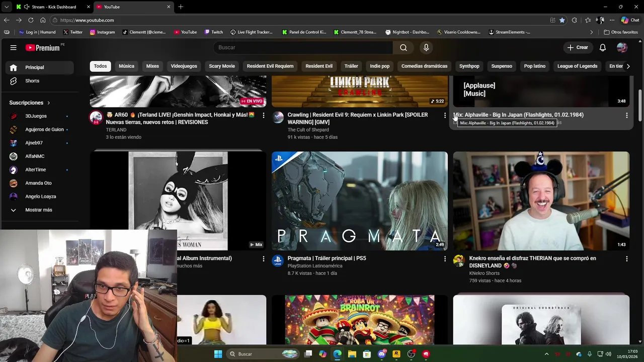Open volume control in system tray
The height and width of the screenshot is (362, 644).
coord(608,354)
